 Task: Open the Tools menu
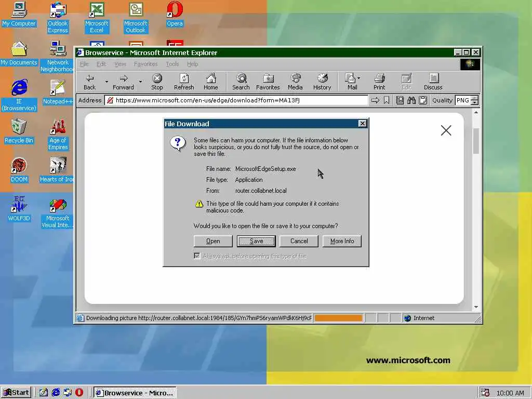tap(172, 64)
